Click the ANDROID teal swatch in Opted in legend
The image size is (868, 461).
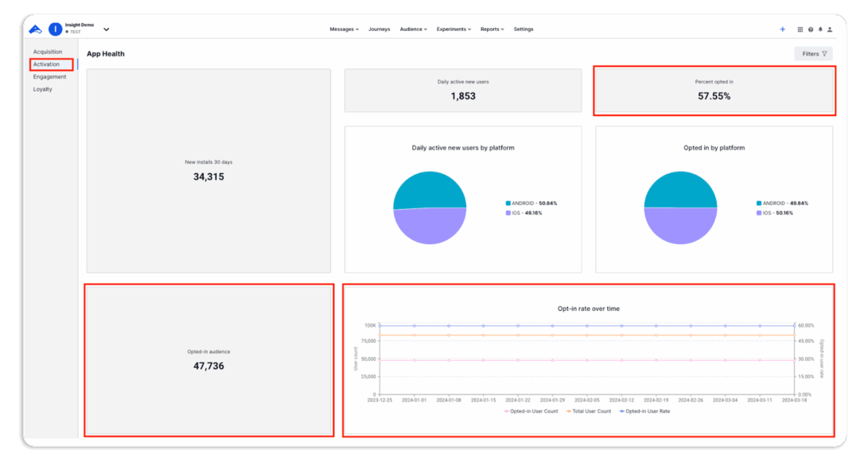coord(760,203)
